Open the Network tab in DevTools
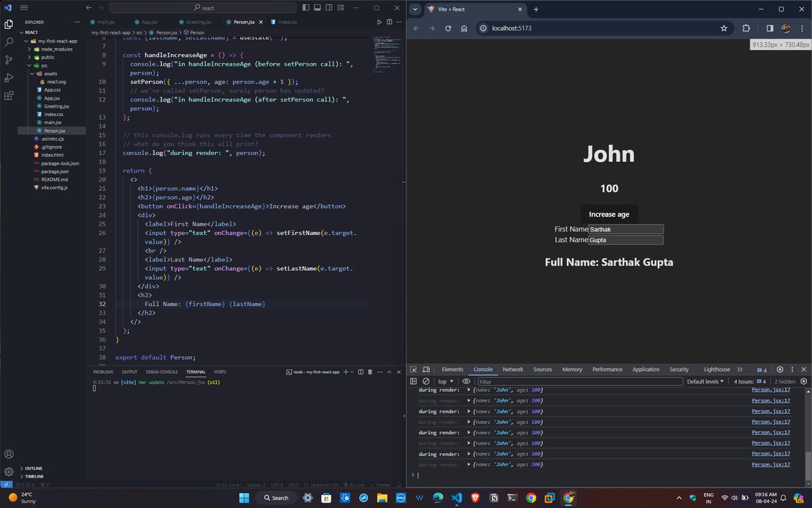This screenshot has height=508, width=812. [x=513, y=369]
